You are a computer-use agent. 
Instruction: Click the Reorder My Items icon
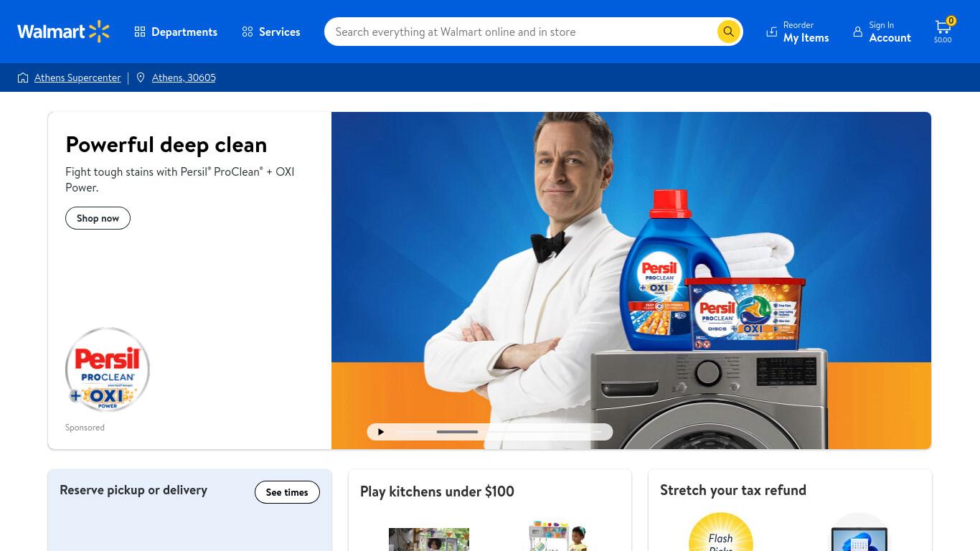coord(772,32)
